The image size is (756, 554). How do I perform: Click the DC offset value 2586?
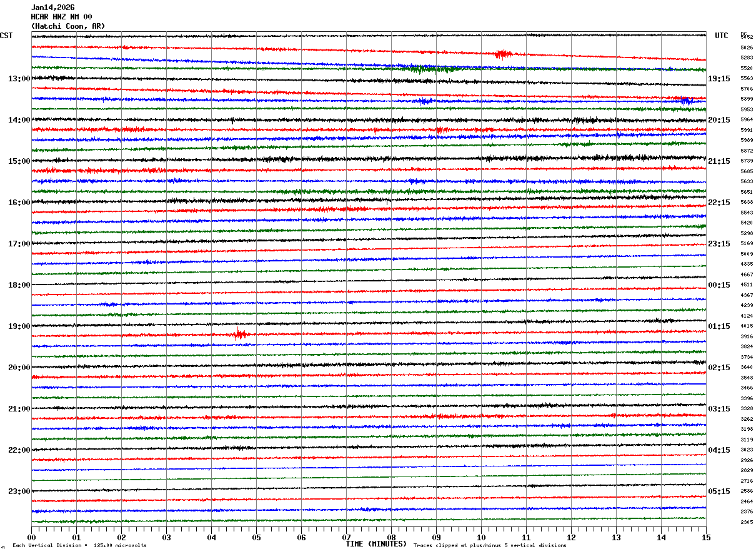747,491
